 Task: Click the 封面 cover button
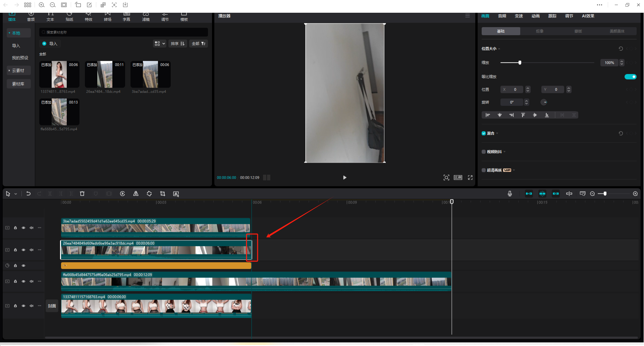52,306
